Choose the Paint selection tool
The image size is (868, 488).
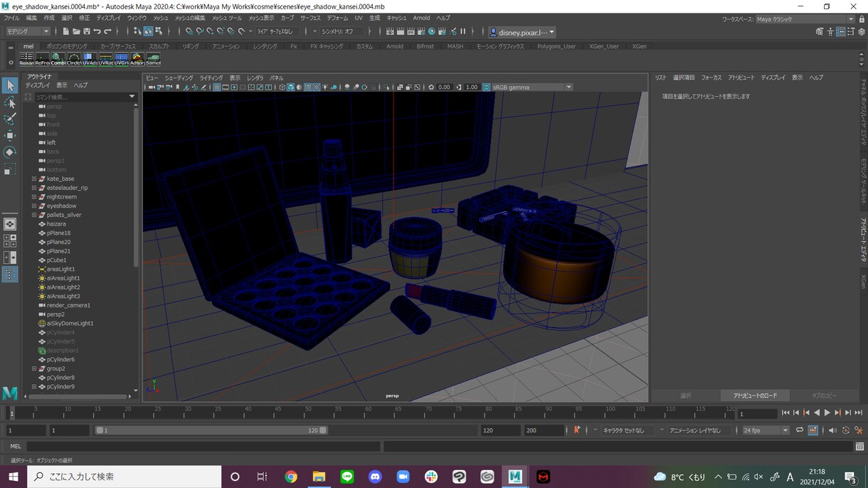point(10,119)
